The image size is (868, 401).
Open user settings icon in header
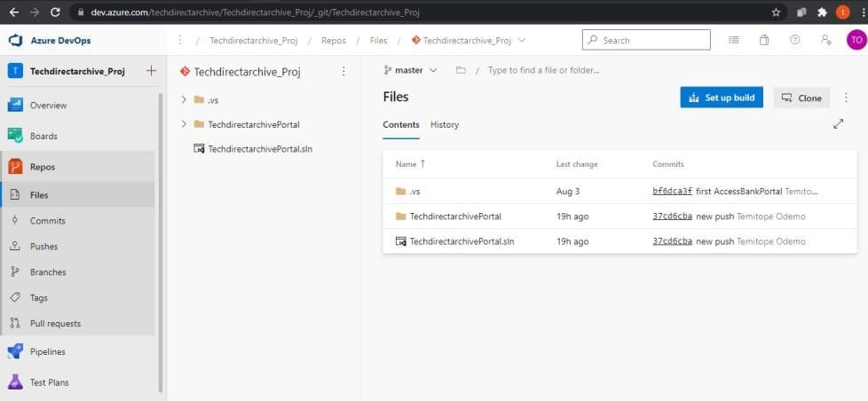(825, 40)
